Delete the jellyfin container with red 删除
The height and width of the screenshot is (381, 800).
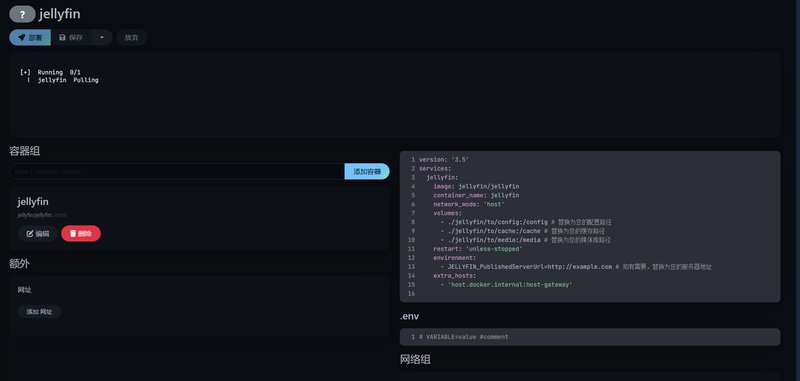click(81, 234)
